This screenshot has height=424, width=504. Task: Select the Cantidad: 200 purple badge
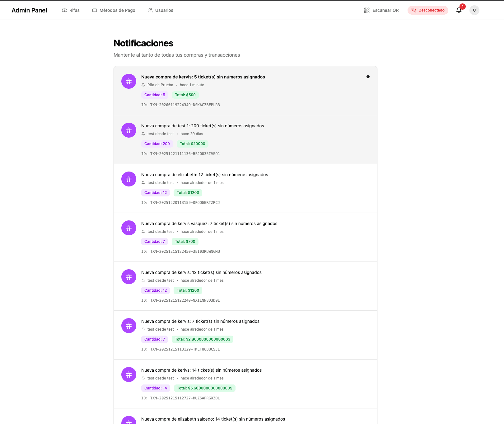(157, 144)
